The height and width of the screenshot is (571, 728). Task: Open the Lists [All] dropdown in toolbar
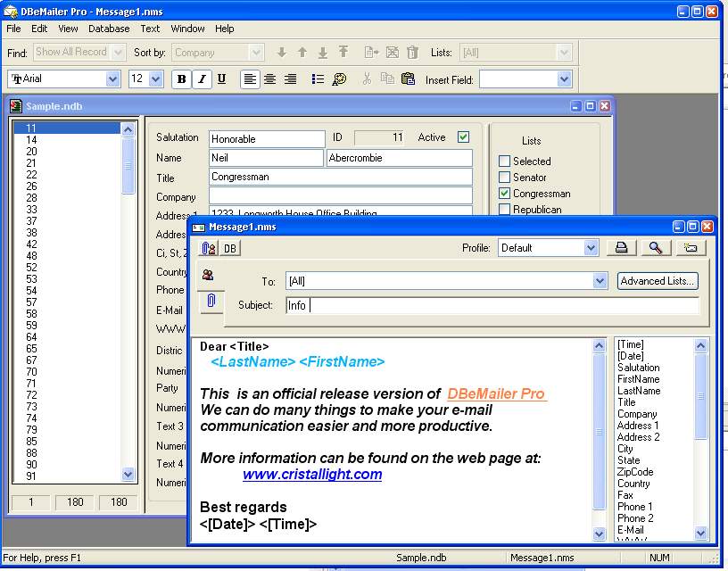point(564,53)
